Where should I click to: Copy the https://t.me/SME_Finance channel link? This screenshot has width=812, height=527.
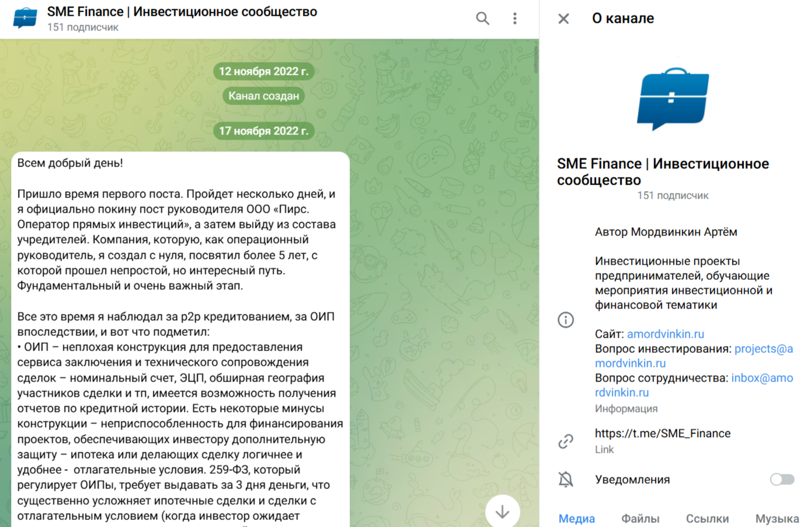point(663,434)
